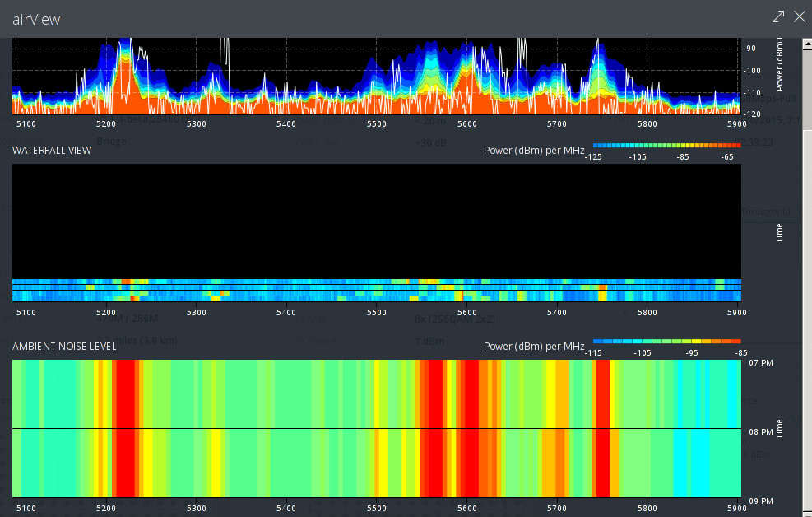Viewport: 812px width, 517px height.
Task: Click the black area of the waterfall chart
Action: click(x=377, y=221)
